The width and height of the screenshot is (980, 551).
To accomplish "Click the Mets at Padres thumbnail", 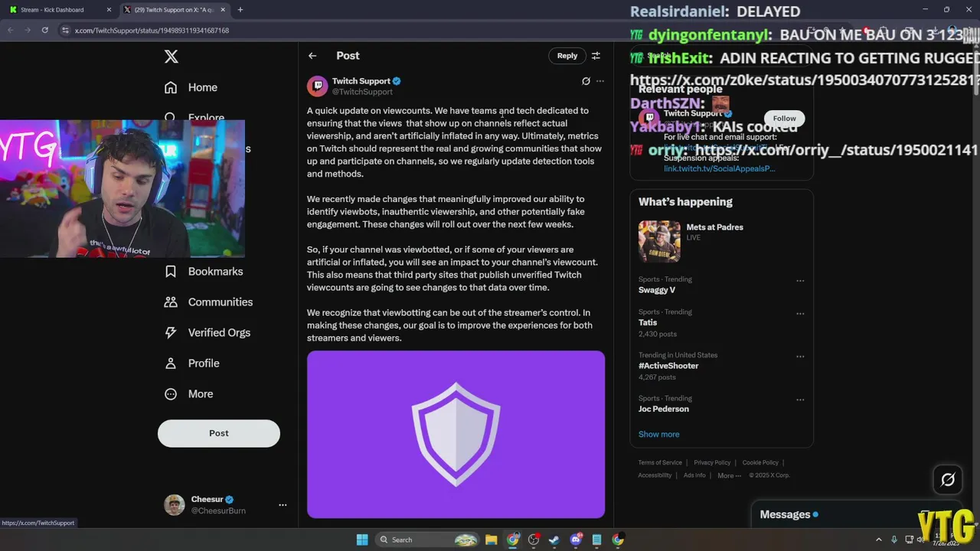I will pyautogui.click(x=659, y=242).
